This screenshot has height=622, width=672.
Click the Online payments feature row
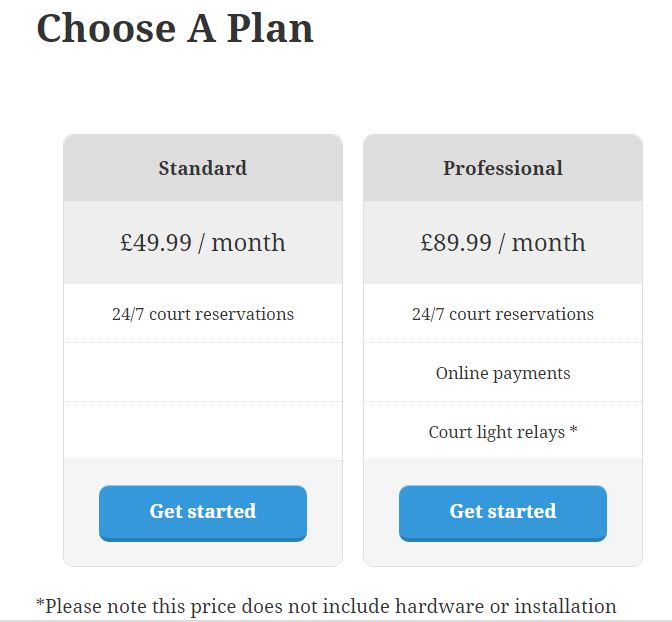503,373
